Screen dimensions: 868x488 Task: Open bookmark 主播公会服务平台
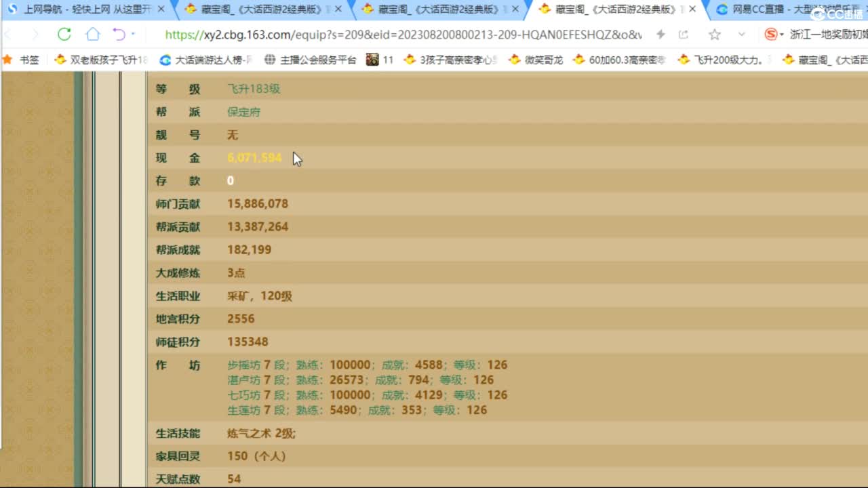pos(310,60)
